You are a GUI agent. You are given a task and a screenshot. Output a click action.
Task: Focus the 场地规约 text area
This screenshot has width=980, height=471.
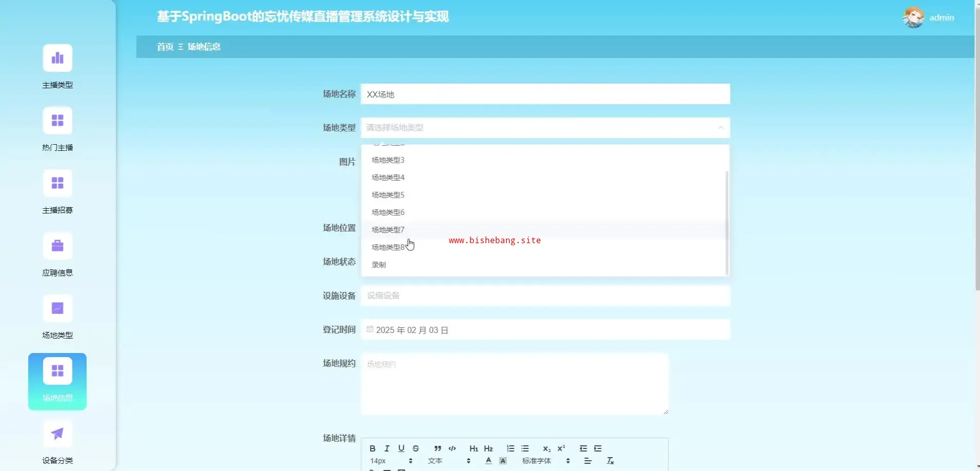click(x=515, y=384)
